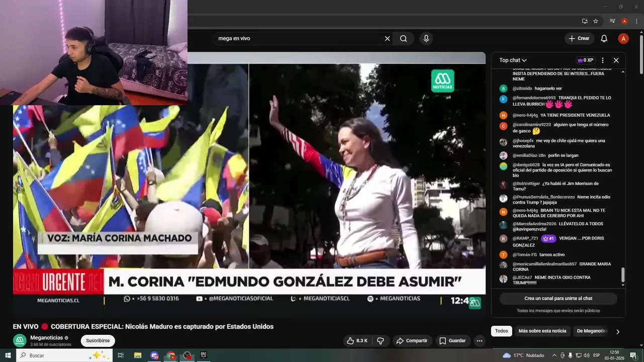Screen dimensions: 644x362
Task: Open YouTube account avatar menu
Action: pyautogui.click(x=623, y=39)
